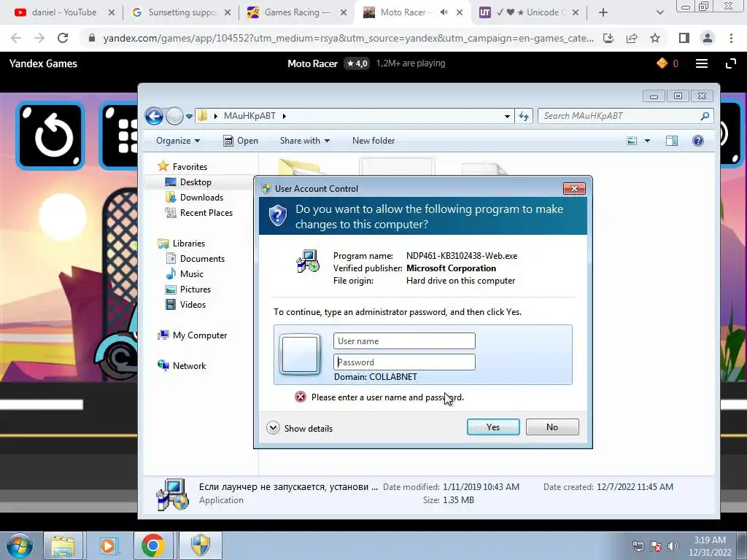Open the Chrome tab search dropdown
747x560 pixels.
point(659,12)
